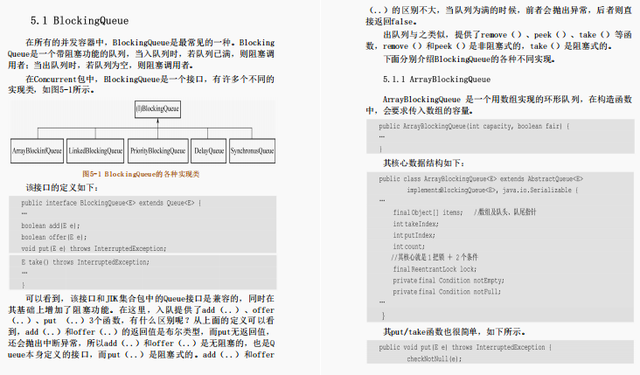640x375 pixels.
Task: Click the figure 5-1 caption text
Action: (x=141, y=174)
